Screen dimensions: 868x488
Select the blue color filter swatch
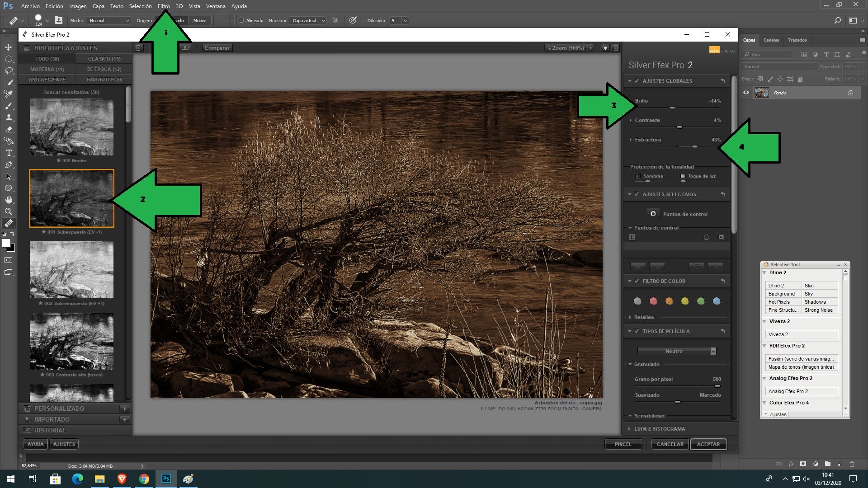tap(717, 301)
